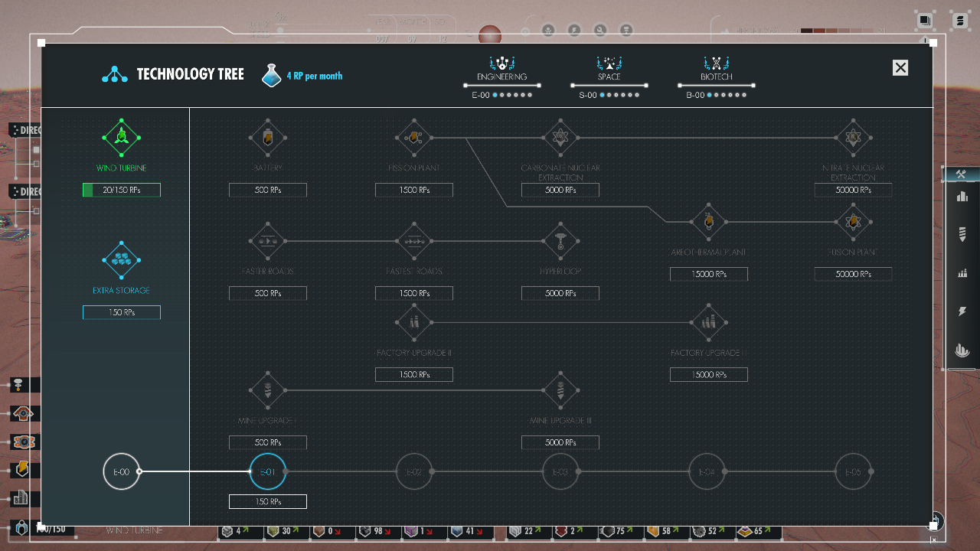The width and height of the screenshot is (980, 551).
Task: Close the Technology Tree window
Action: pyautogui.click(x=900, y=67)
